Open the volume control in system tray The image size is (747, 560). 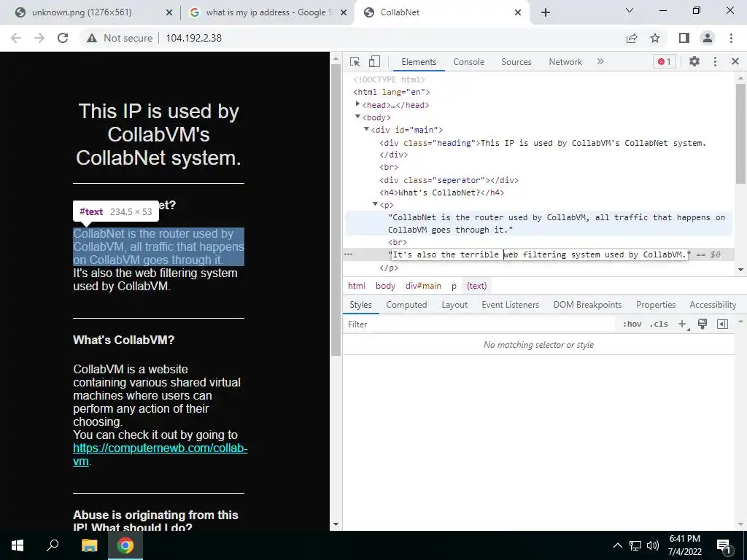[653, 545]
